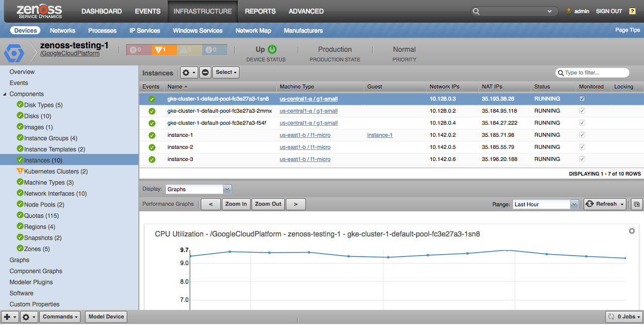Click the global search input field
Screen dimensions: 644x325
(x=513, y=11)
